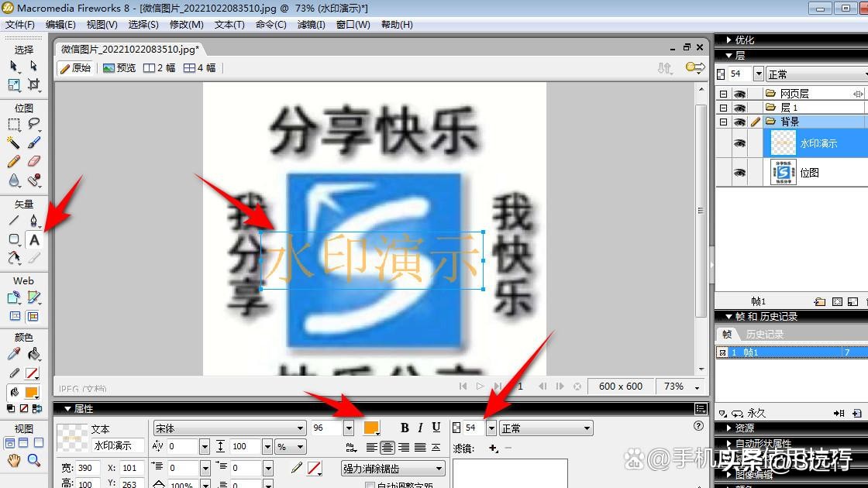Toggle visibility of the 网页层 layer
868x488 pixels.
pos(740,93)
